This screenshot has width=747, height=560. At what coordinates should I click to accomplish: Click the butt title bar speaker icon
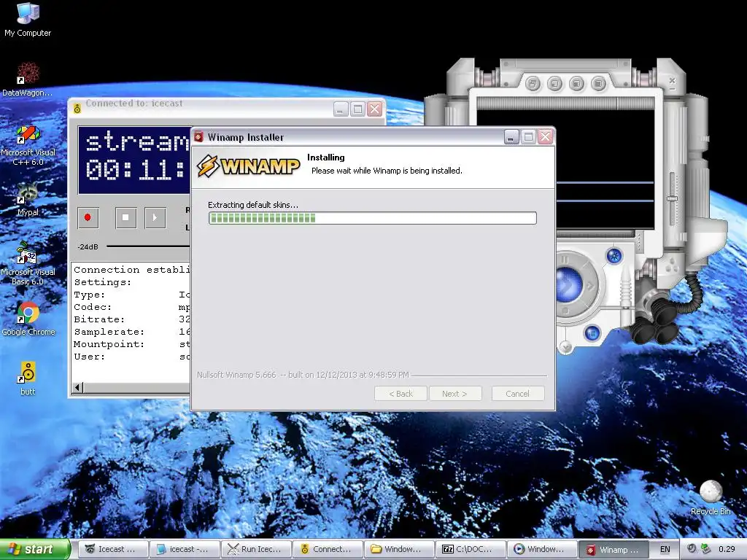coord(77,109)
